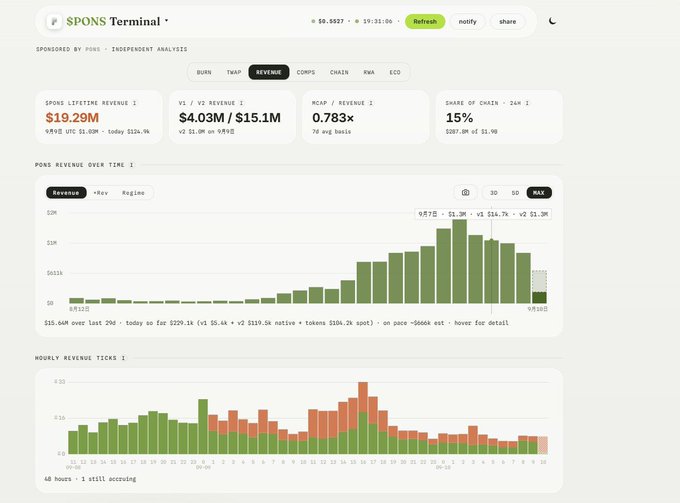Click the tallest orange bar in hourly ticks
The width and height of the screenshot is (680, 503).
363,397
